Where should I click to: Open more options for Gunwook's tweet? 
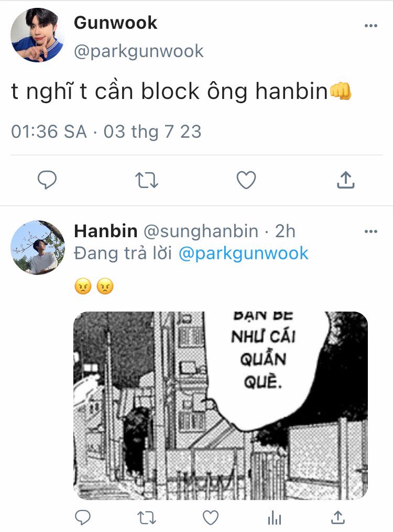coord(370,26)
